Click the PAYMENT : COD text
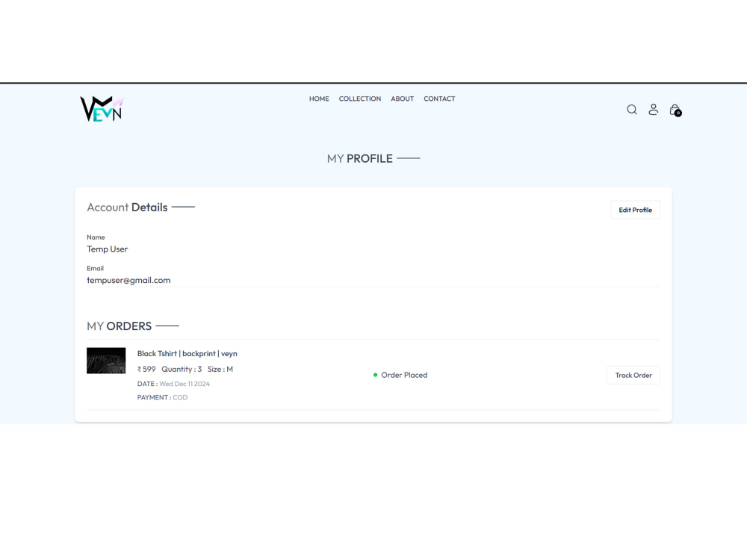The height and width of the screenshot is (560, 747). 162,398
